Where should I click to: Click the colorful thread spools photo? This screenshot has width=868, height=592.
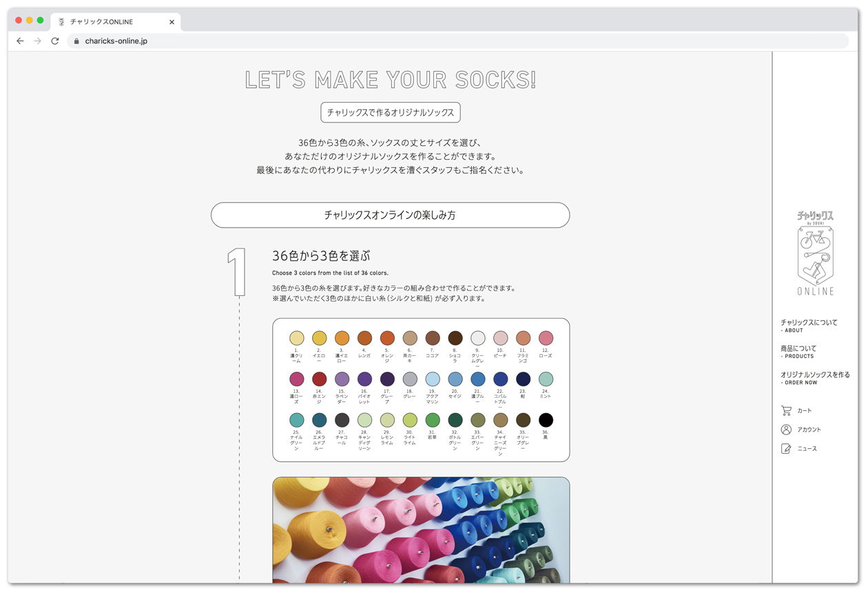421,530
